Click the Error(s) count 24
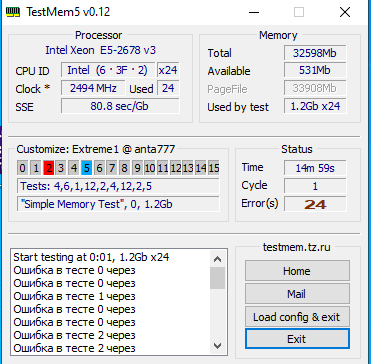Screen dimensions: 371x364 coord(315,204)
